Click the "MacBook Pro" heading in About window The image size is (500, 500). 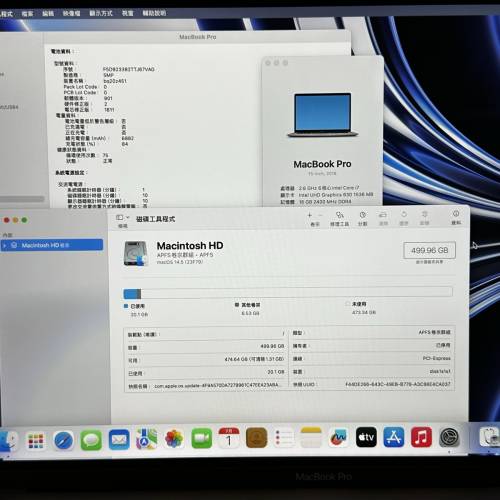322,164
